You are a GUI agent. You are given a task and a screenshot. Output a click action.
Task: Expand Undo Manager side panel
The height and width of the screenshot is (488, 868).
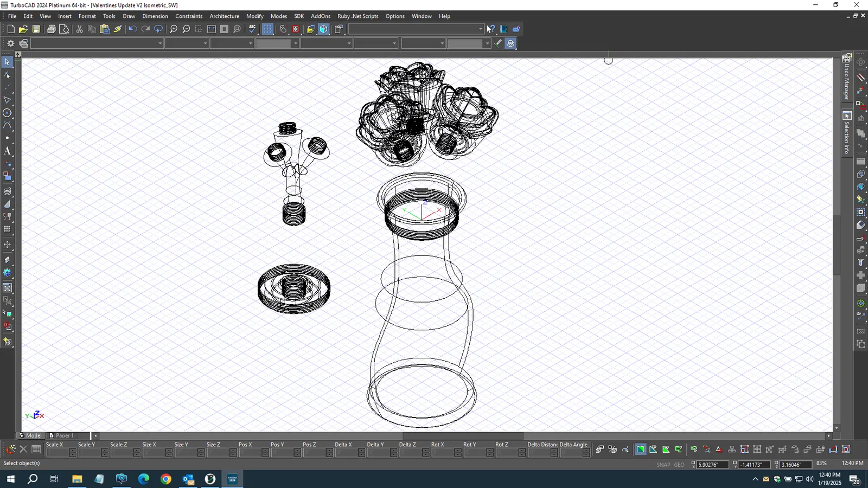point(847,78)
